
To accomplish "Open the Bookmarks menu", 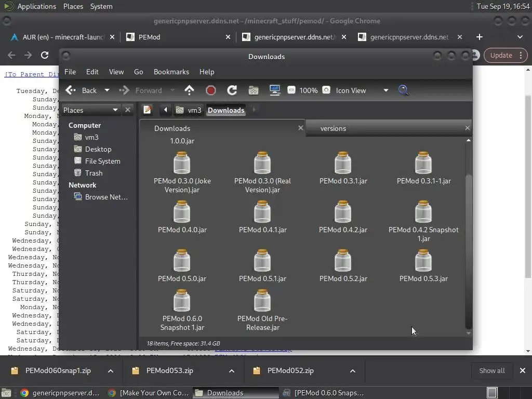I will [171, 72].
